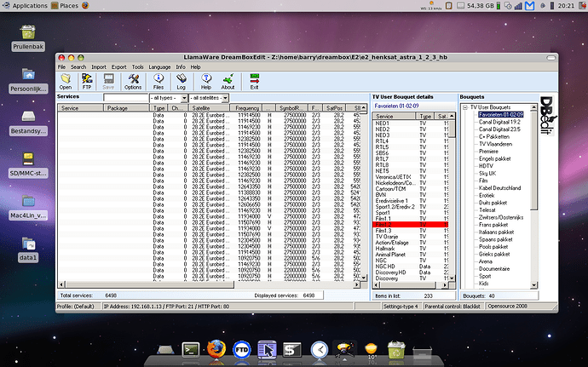
Task: Open the Options tool
Action: [133, 82]
